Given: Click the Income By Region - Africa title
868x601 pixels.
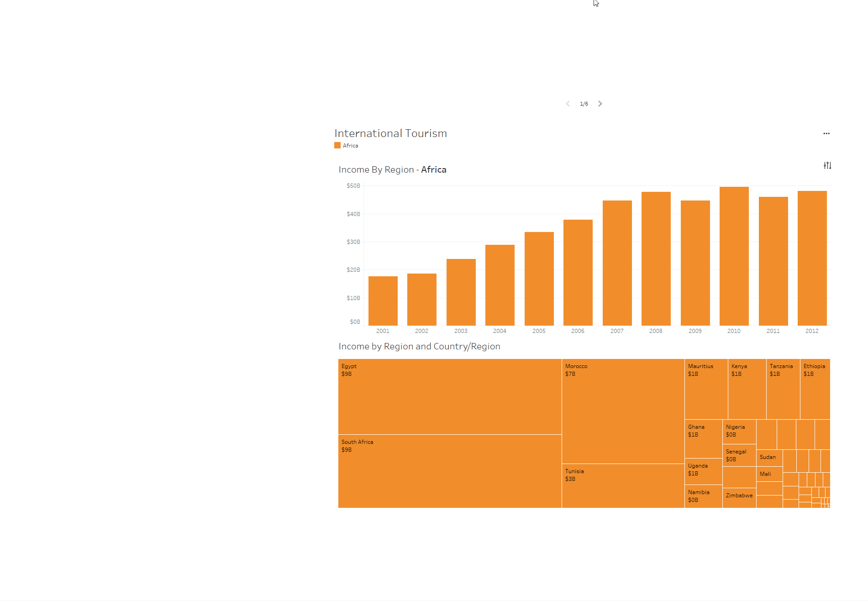Looking at the screenshot, I should tap(392, 169).
